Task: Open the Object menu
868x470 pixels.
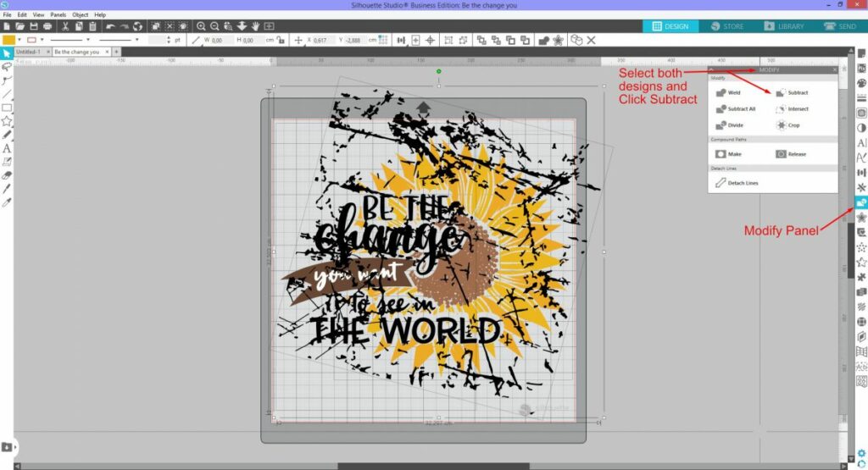Action: pos(80,14)
